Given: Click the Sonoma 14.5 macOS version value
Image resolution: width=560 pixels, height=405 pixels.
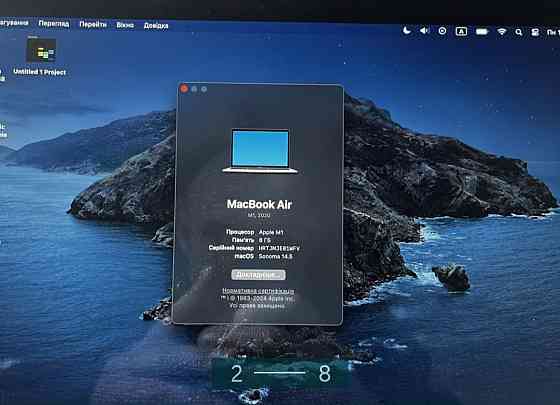Looking at the screenshot, I should point(275,256).
